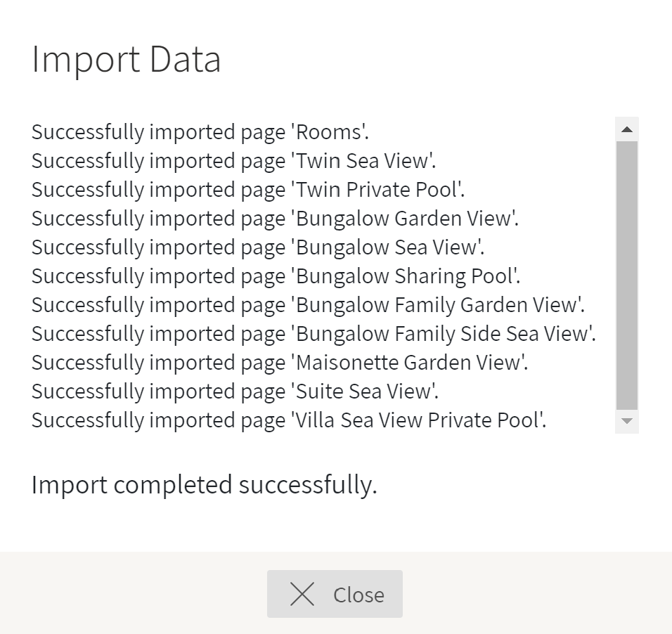Click the scroll down arrow in the log

[627, 422]
